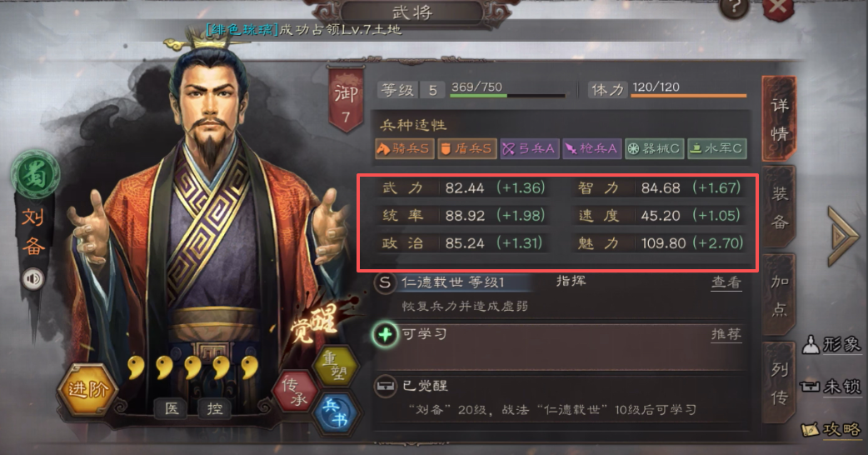Select the 传承 inheritance hexagon icon
The width and height of the screenshot is (868, 455).
(296, 392)
